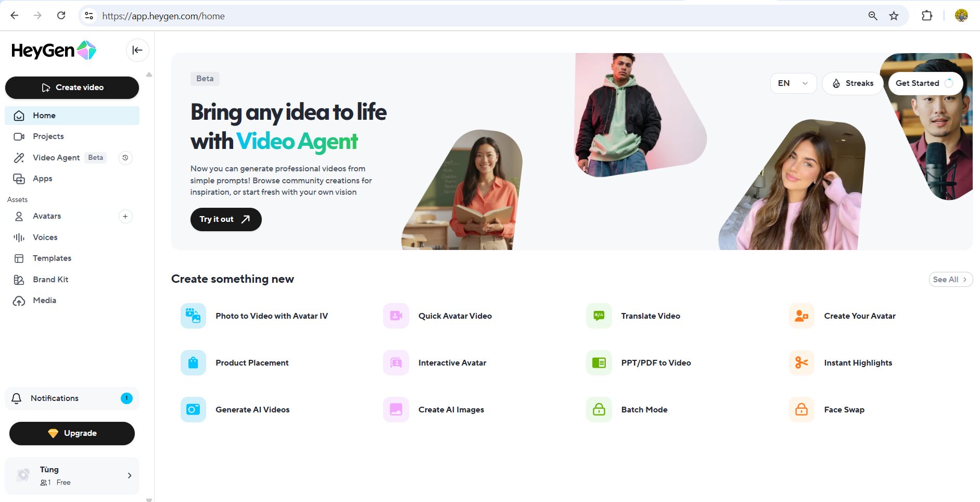
Task: Click the Translate Video icon
Action: (599, 316)
